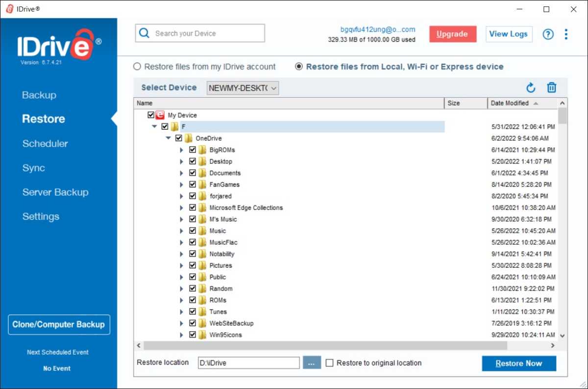Image resolution: width=588 pixels, height=389 pixels.
Task: Uncheck the My Device checkbox
Action: pyautogui.click(x=151, y=115)
